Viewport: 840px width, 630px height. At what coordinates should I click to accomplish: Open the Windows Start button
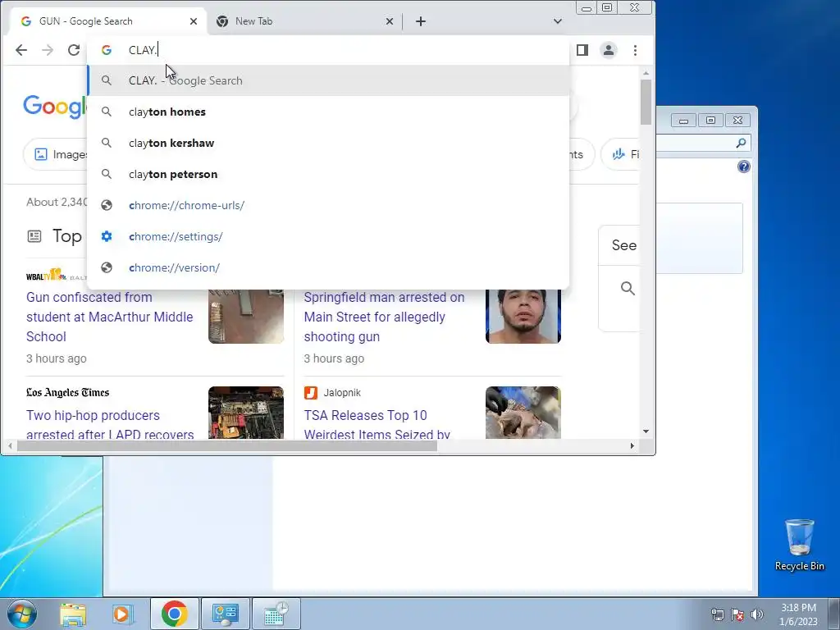(22, 614)
